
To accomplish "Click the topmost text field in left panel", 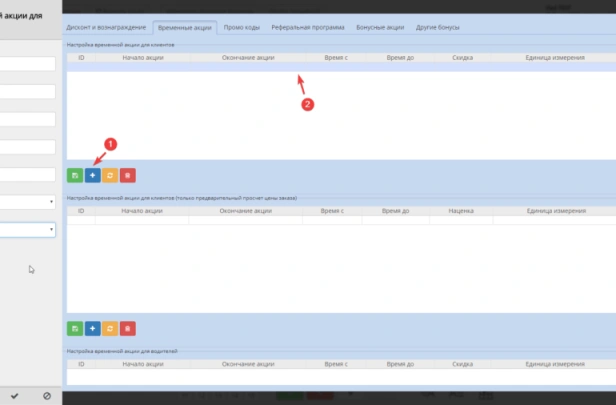I will [x=28, y=64].
